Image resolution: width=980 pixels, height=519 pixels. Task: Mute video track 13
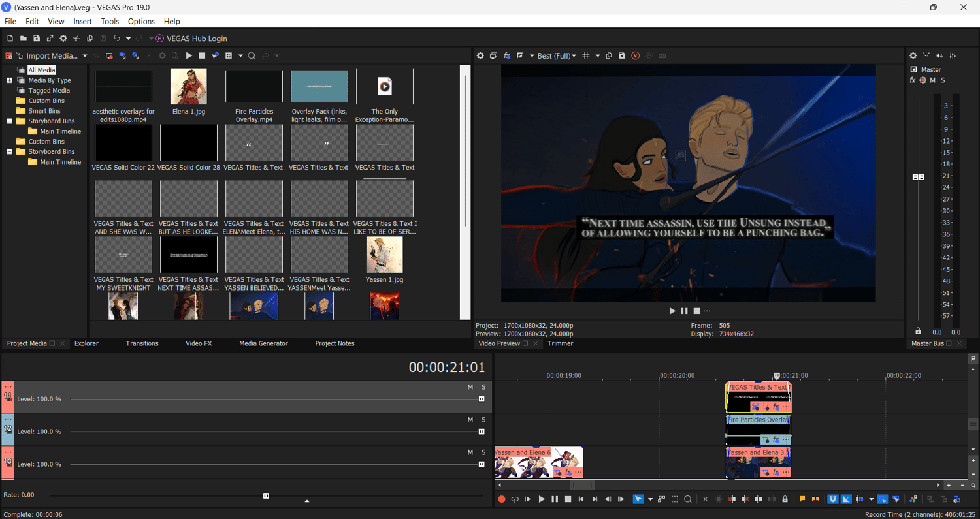point(470,452)
